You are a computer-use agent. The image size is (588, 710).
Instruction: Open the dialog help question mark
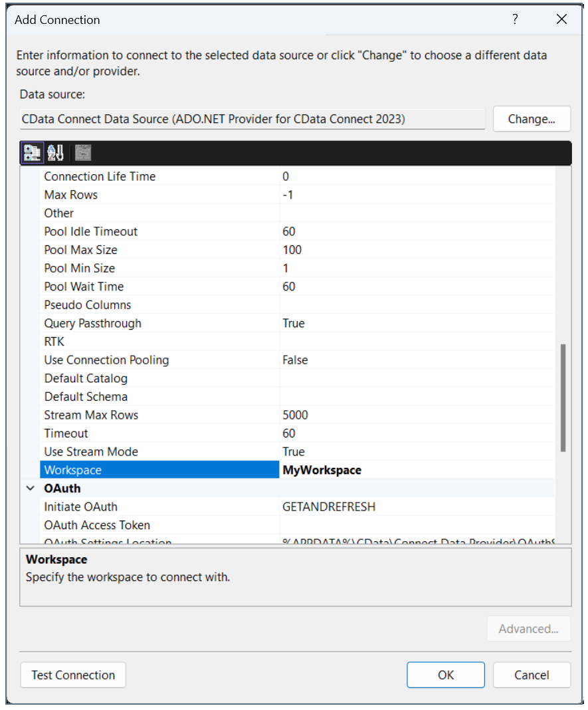click(515, 19)
